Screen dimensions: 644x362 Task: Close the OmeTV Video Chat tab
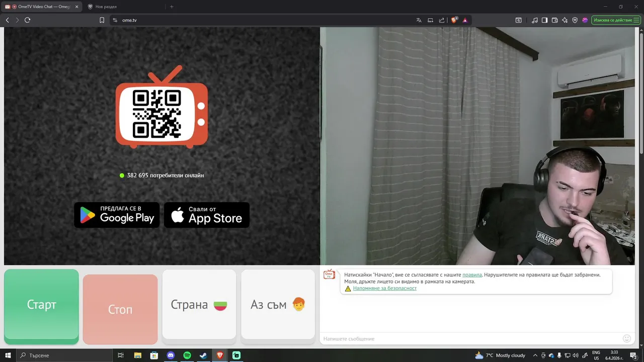click(77, 7)
